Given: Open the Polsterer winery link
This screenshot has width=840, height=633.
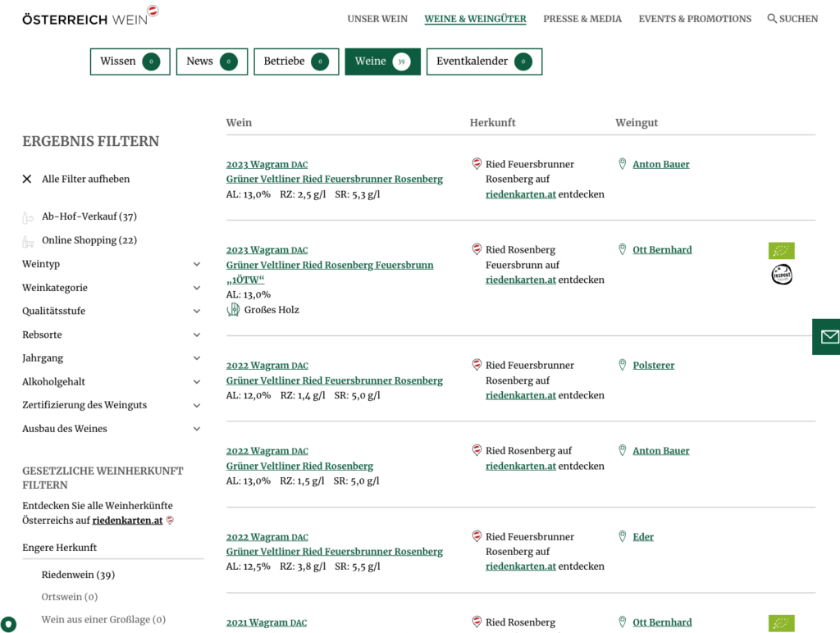Looking at the screenshot, I should click(x=654, y=365).
